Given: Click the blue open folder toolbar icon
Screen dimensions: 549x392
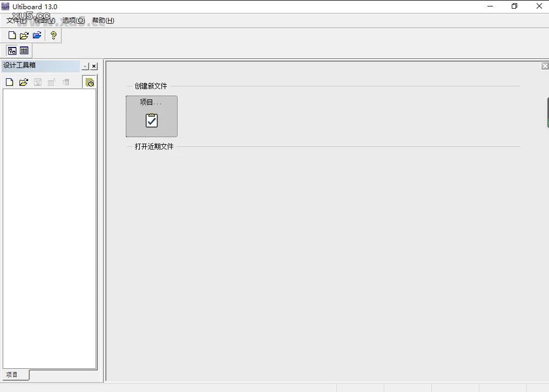Looking at the screenshot, I should 37,35.
